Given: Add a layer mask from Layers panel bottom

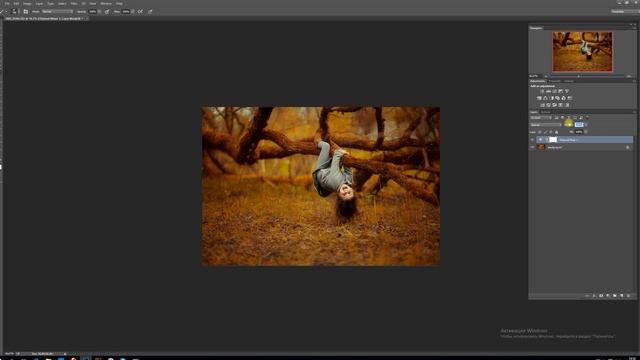Looking at the screenshot, I should [601, 296].
